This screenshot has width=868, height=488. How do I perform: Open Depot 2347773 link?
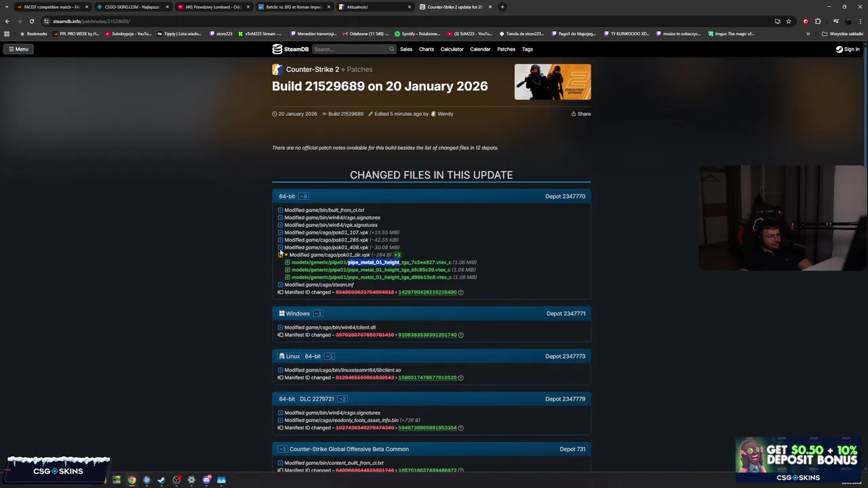565,356
